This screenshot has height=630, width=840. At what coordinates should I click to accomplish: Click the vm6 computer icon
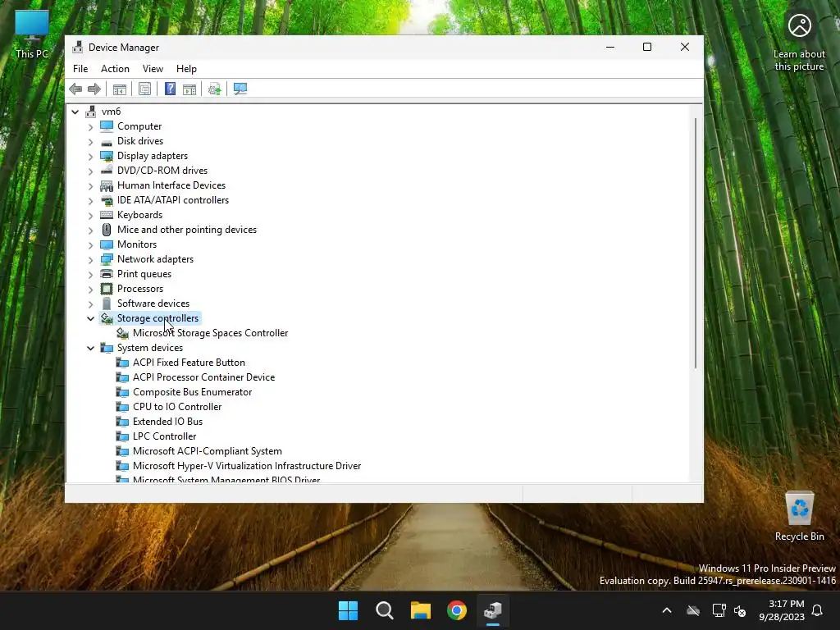[x=91, y=112]
